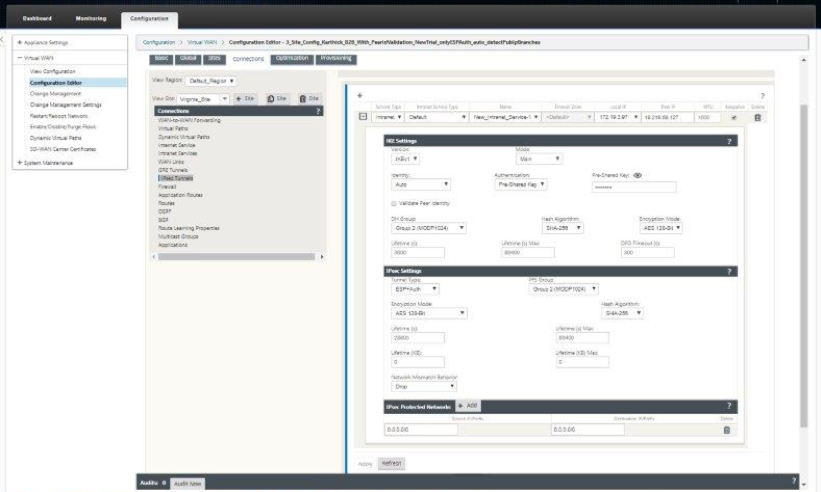This screenshot has width=821, height=492.
Task: Collapse the tunnel row with the minus icon
Action: tap(363, 117)
